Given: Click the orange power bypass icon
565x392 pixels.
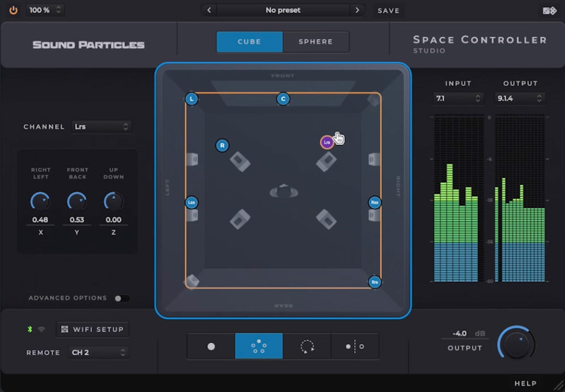Looking at the screenshot, I should coord(14,10).
